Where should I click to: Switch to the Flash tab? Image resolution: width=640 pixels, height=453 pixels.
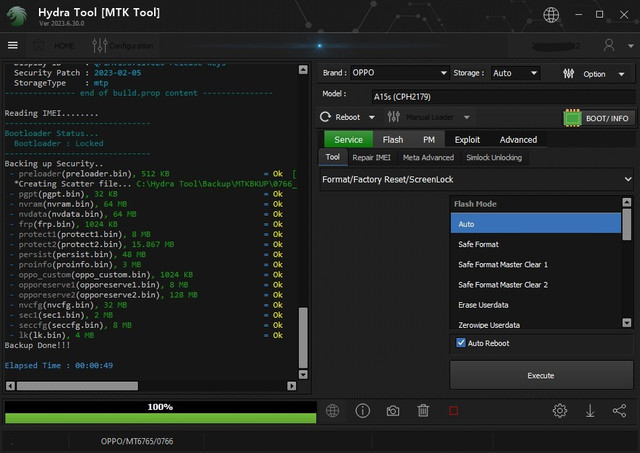point(393,140)
